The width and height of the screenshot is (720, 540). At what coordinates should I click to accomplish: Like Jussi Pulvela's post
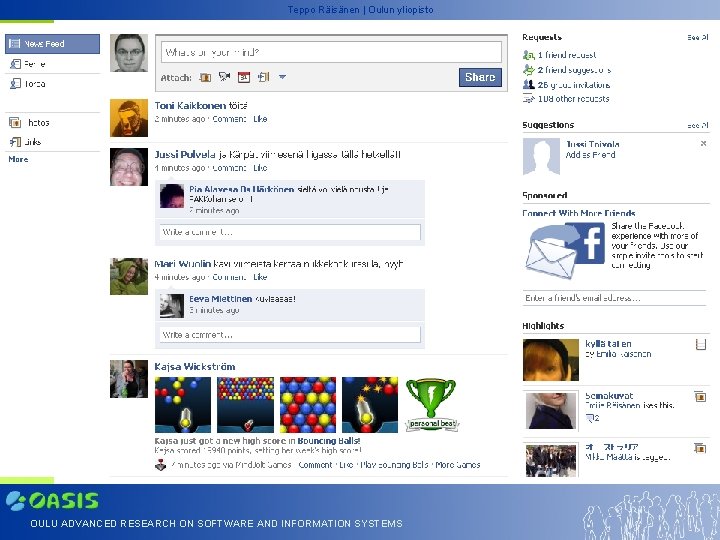(x=260, y=168)
